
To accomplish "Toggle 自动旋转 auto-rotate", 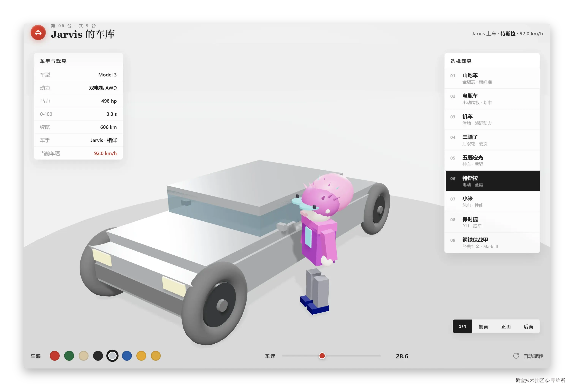I will 528,356.
